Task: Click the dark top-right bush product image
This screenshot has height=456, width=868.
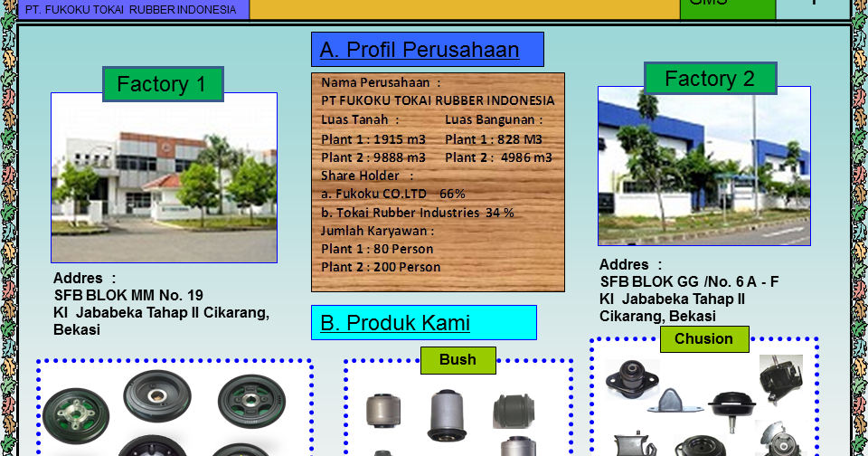Action: (x=514, y=411)
